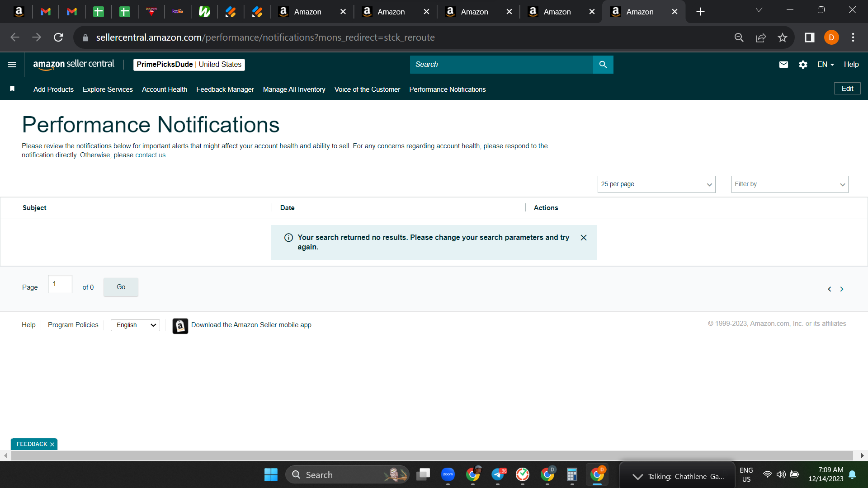
Task: Open Add Products menu item
Action: [x=53, y=89]
